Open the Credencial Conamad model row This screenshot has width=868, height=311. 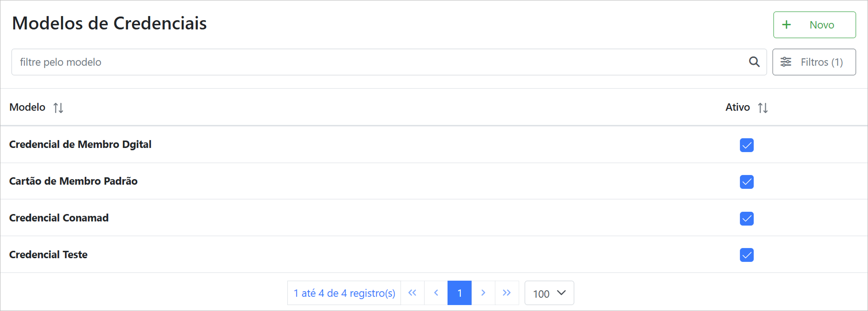click(x=59, y=218)
